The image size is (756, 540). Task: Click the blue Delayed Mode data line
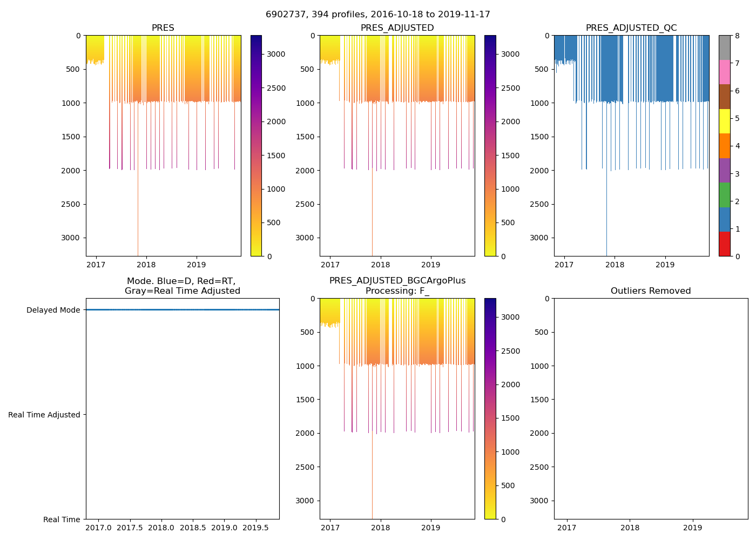[x=183, y=310]
